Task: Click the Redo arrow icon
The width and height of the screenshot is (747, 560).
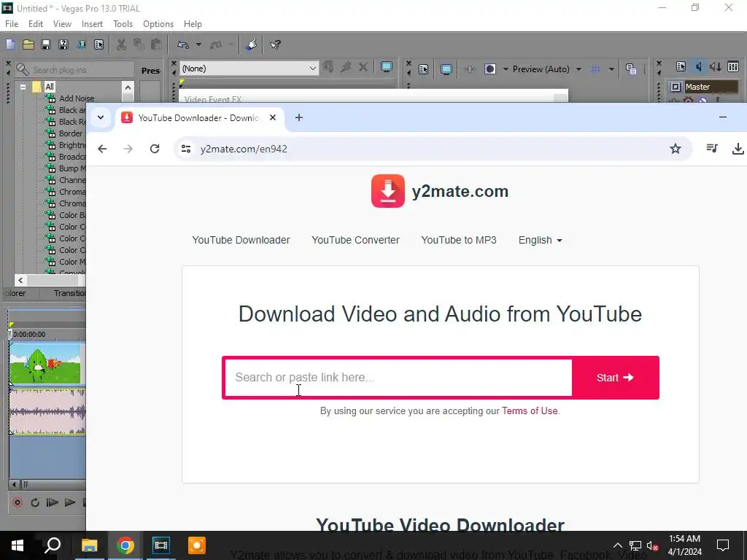Action: click(x=216, y=44)
